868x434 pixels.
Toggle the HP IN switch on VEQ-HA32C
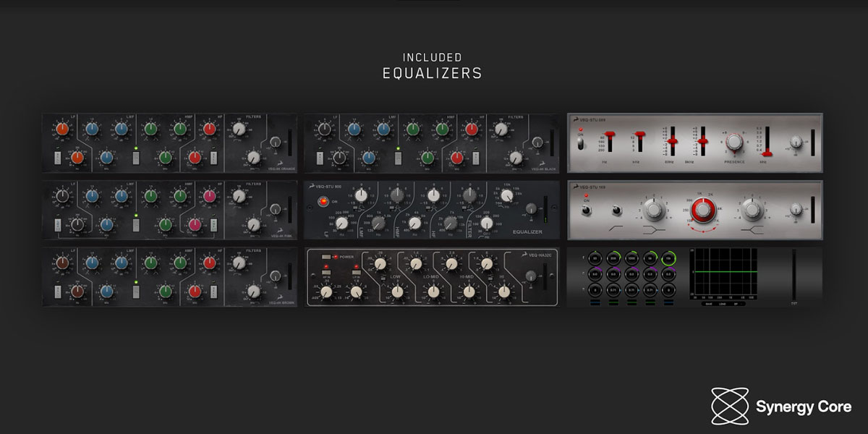click(327, 273)
